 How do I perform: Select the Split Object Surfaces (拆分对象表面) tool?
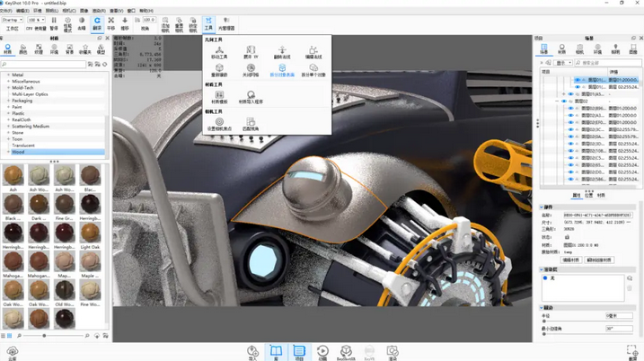[x=282, y=70]
